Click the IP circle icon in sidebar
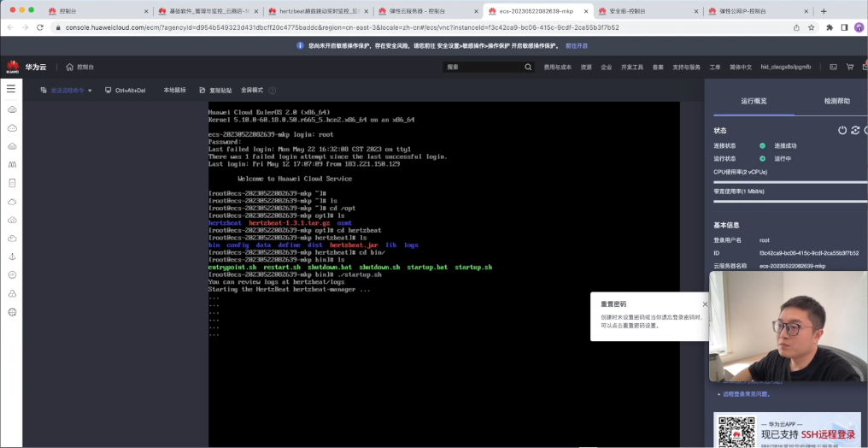Viewport: 868px width, 448px height. pos(12,274)
